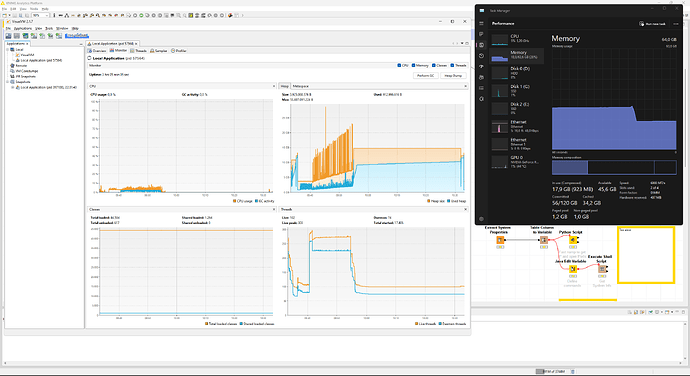Select the Table Column to Variable node
Viewport: 690px width, 376px height.
(x=543, y=240)
